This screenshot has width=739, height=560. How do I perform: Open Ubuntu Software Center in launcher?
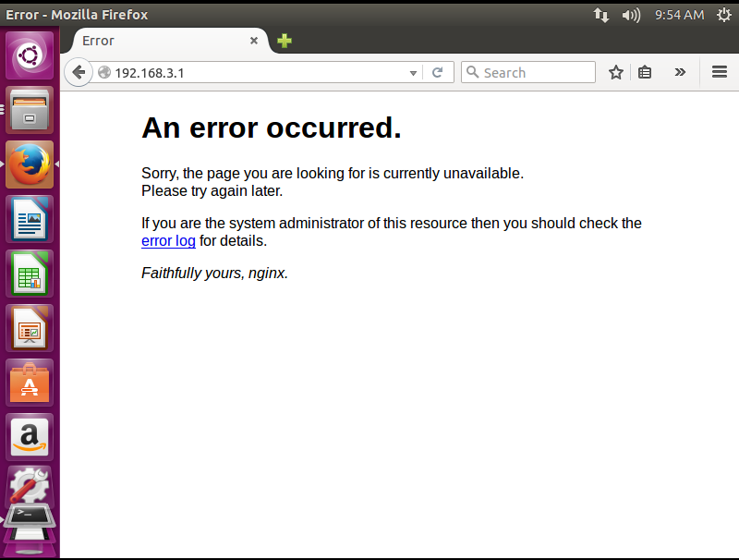pyautogui.click(x=30, y=383)
